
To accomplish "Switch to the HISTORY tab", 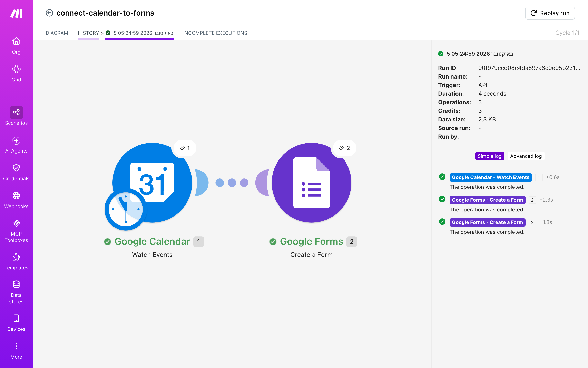I will (88, 33).
